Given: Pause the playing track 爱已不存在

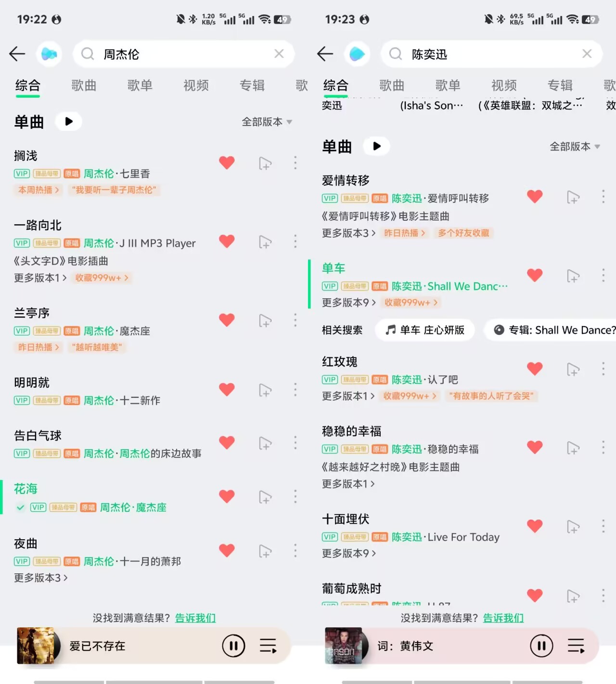Looking at the screenshot, I should tap(233, 646).
